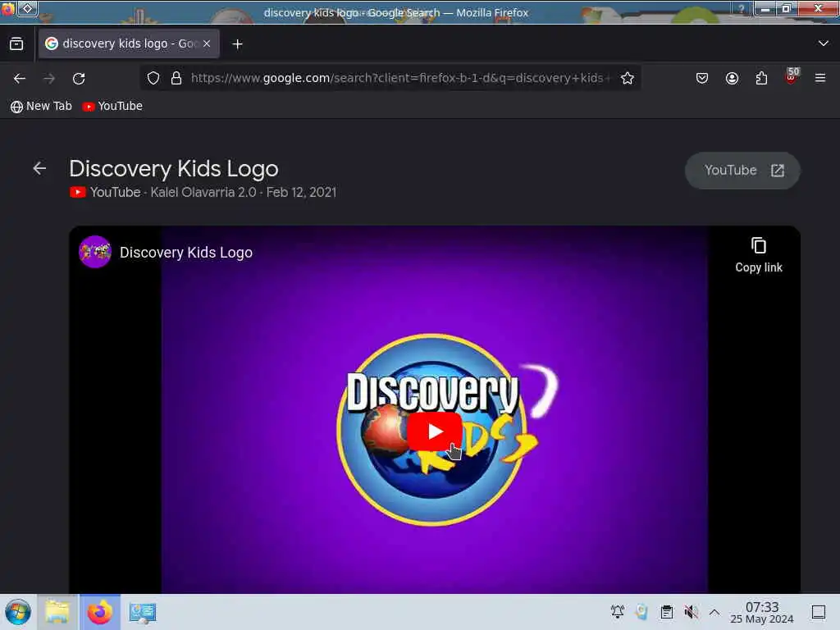Select the discovery kids logo browser tab

[129, 43]
